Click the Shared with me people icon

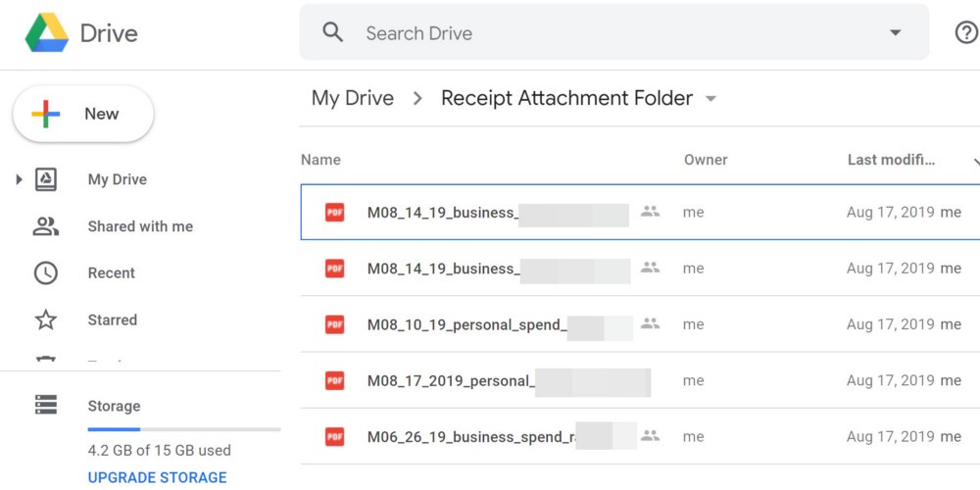tap(46, 226)
